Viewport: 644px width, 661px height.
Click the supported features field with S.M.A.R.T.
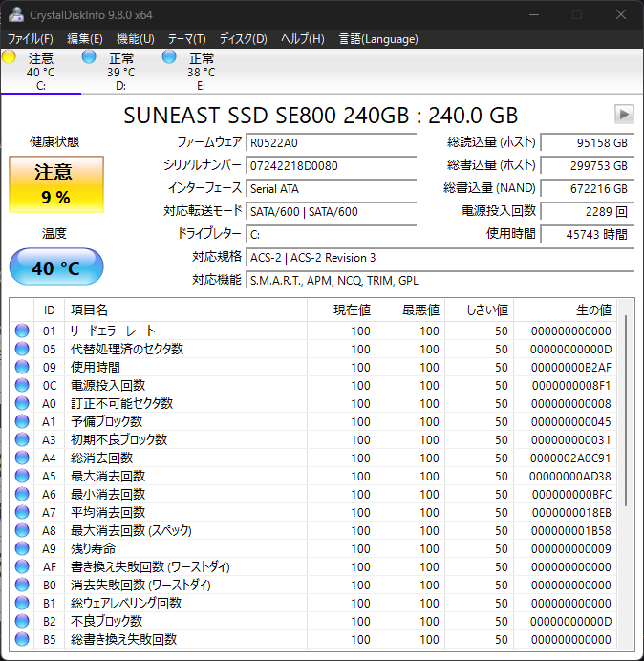pyautogui.click(x=440, y=280)
